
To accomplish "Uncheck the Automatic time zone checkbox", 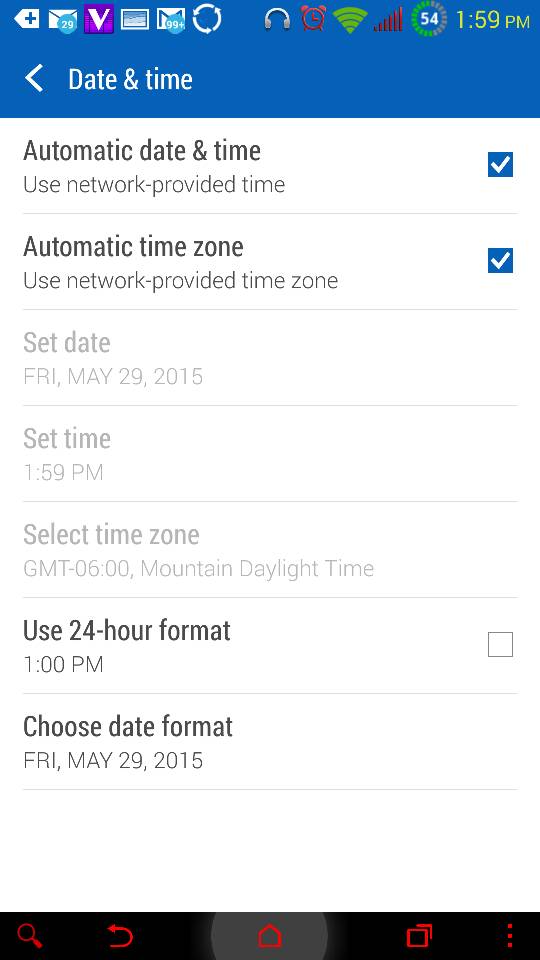I will coord(500,261).
